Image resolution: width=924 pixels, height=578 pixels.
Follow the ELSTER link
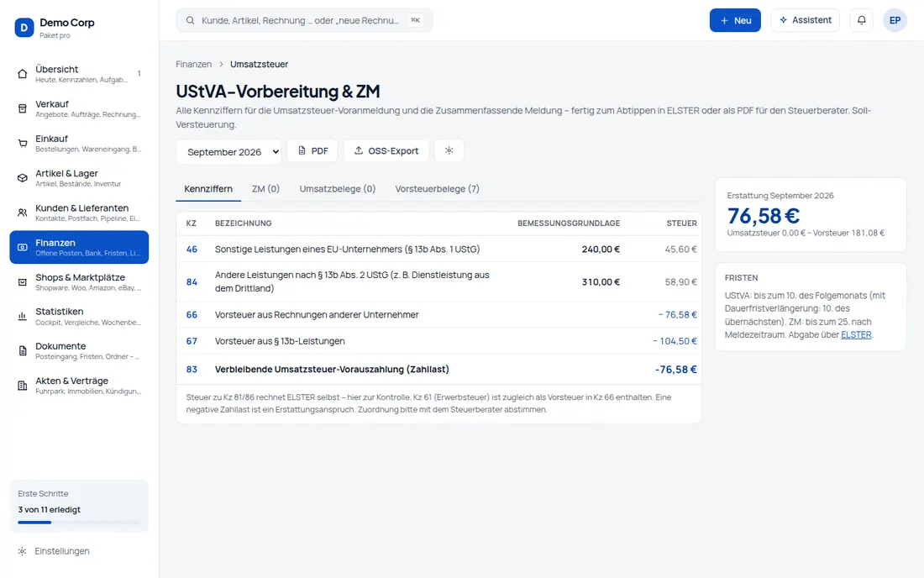click(x=856, y=334)
